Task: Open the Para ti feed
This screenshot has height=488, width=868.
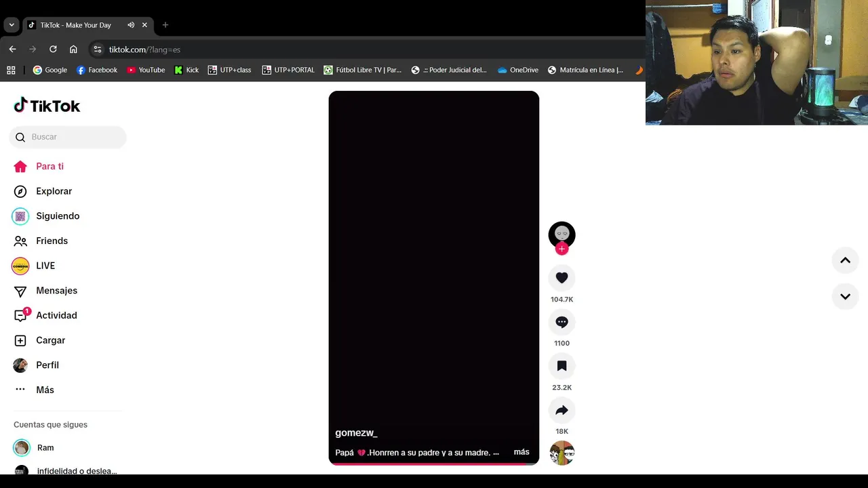Action: [x=39, y=166]
